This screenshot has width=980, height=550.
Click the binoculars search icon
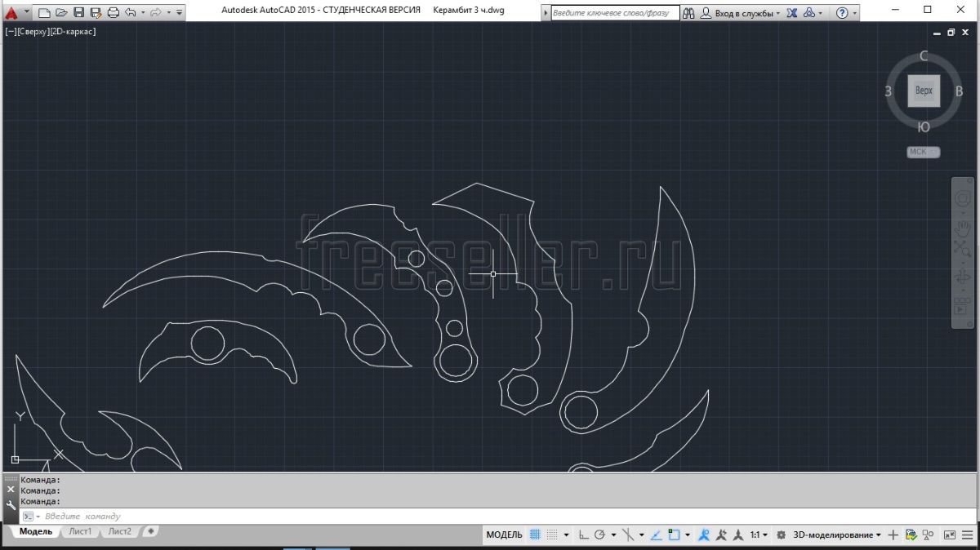point(688,13)
